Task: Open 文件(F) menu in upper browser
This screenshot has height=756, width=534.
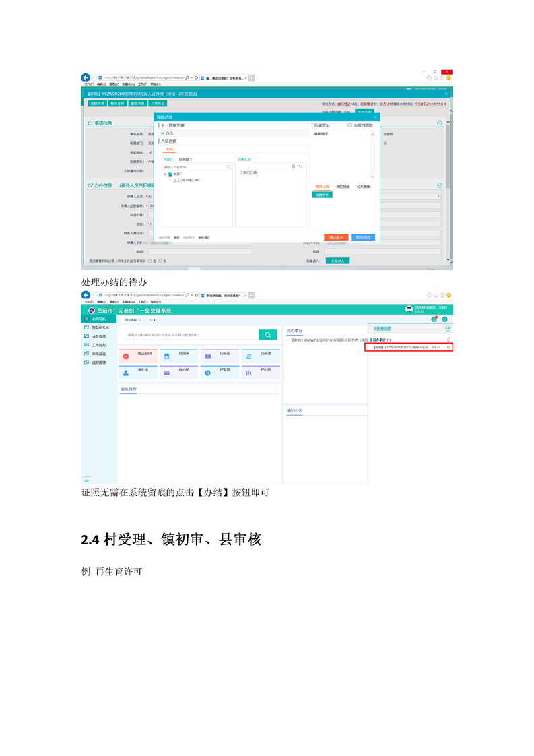Action: point(89,84)
